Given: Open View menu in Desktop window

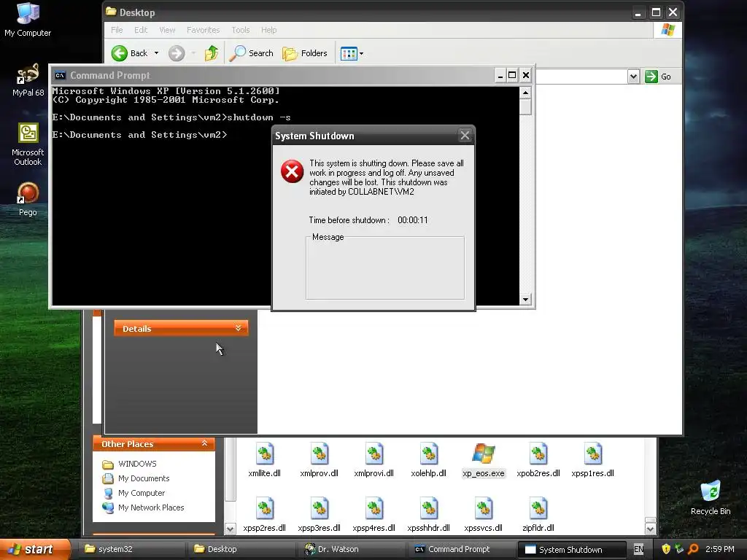Looking at the screenshot, I should click(x=167, y=30).
